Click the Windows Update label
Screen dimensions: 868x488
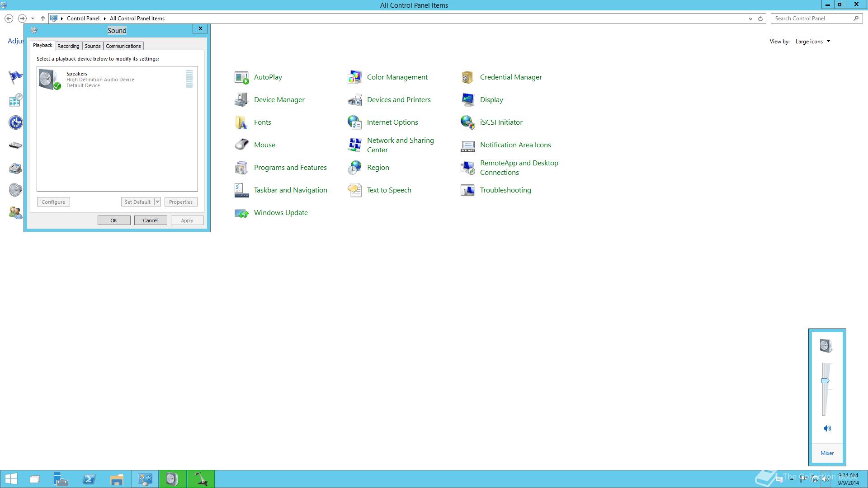tap(281, 213)
